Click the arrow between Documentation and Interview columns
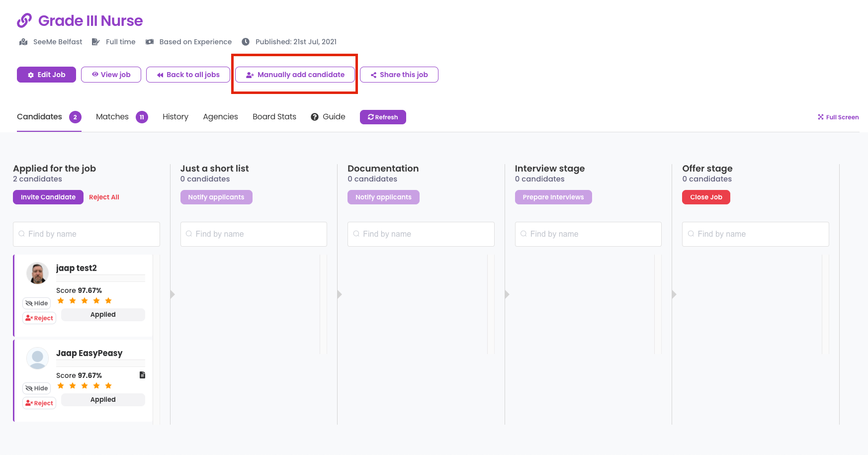The height and width of the screenshot is (455, 868). 507,294
